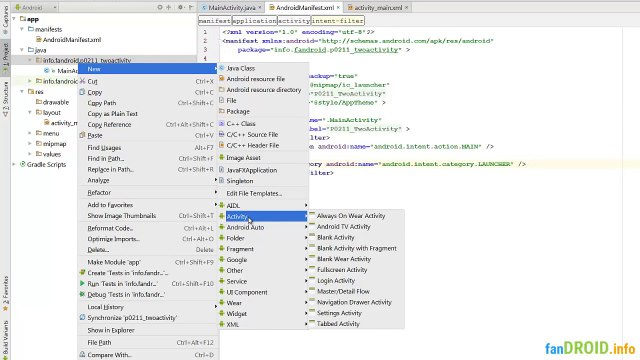This screenshot has height=360, width=640.
Task: Collapse the manifests folder
Action: (22, 29)
